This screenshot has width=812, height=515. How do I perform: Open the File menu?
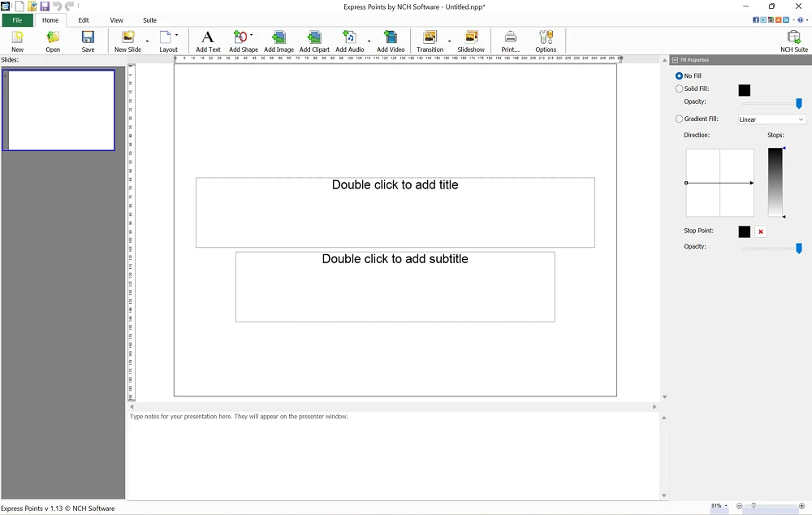pyautogui.click(x=17, y=20)
